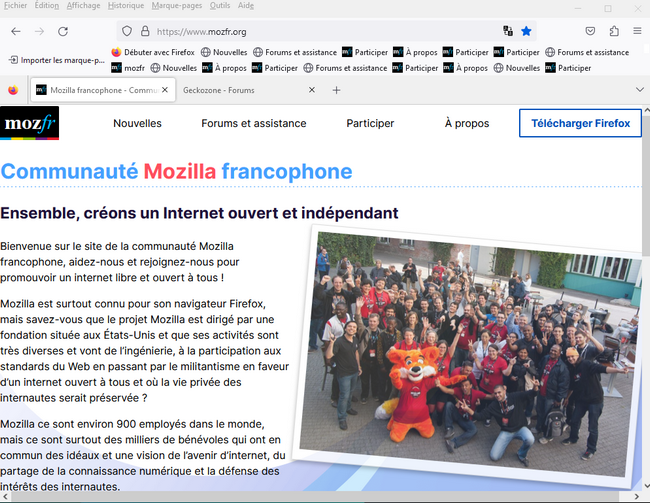Click the community group photo
This screenshot has height=503, width=650.
click(x=468, y=357)
